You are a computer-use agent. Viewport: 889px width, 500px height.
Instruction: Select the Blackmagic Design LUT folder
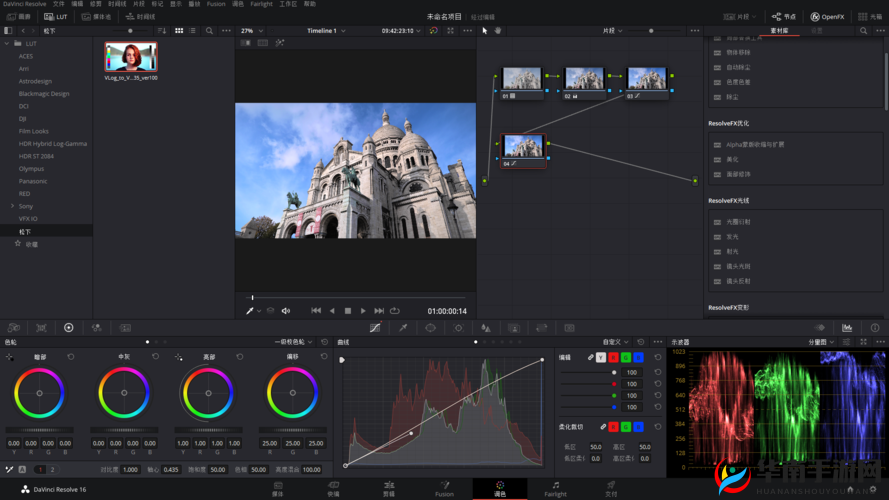(44, 94)
